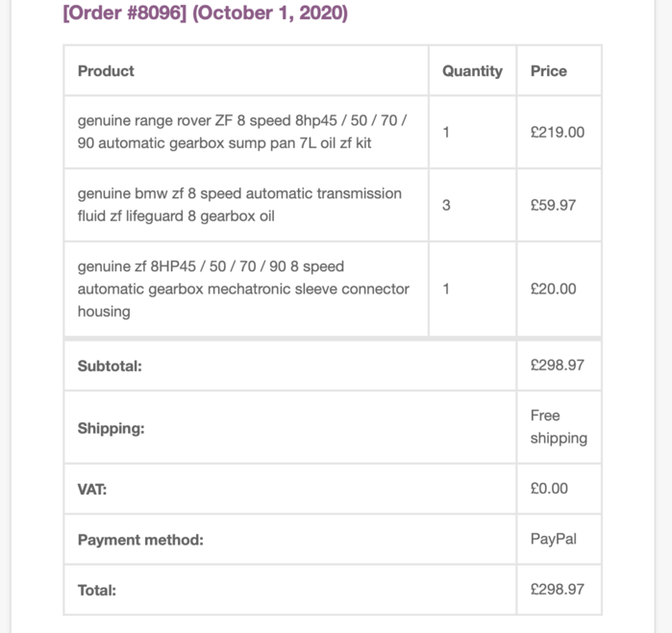Click the subtotal amount £298.97

point(558,365)
